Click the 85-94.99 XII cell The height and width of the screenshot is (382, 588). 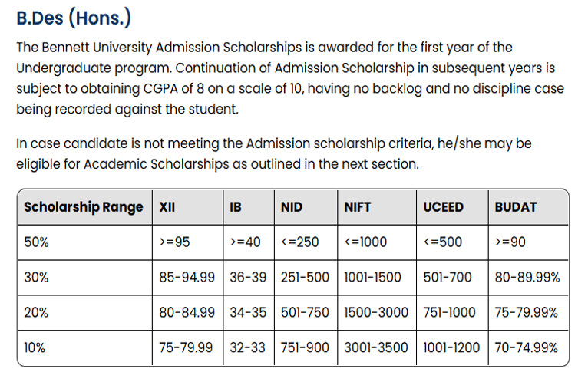[x=187, y=278]
